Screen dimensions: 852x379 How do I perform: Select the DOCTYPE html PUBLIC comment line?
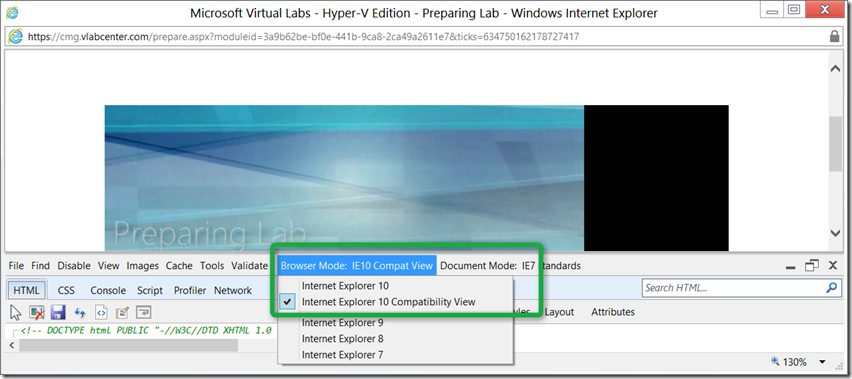(x=146, y=330)
